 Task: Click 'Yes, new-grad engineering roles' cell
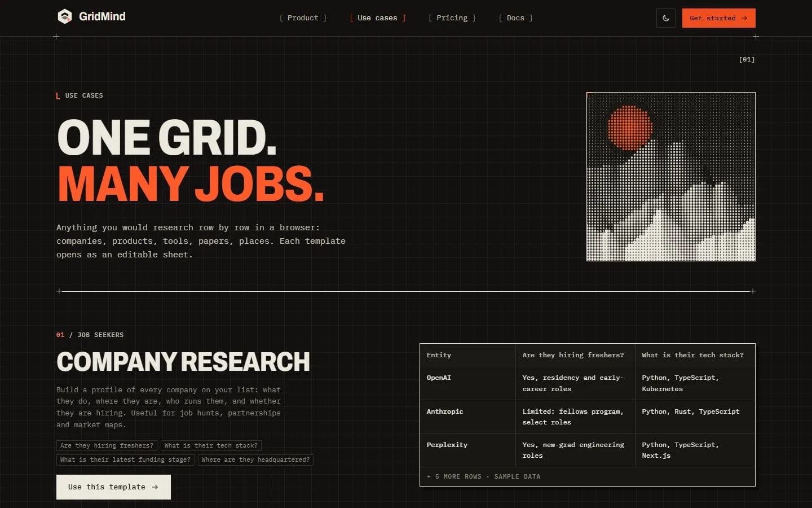575,450
